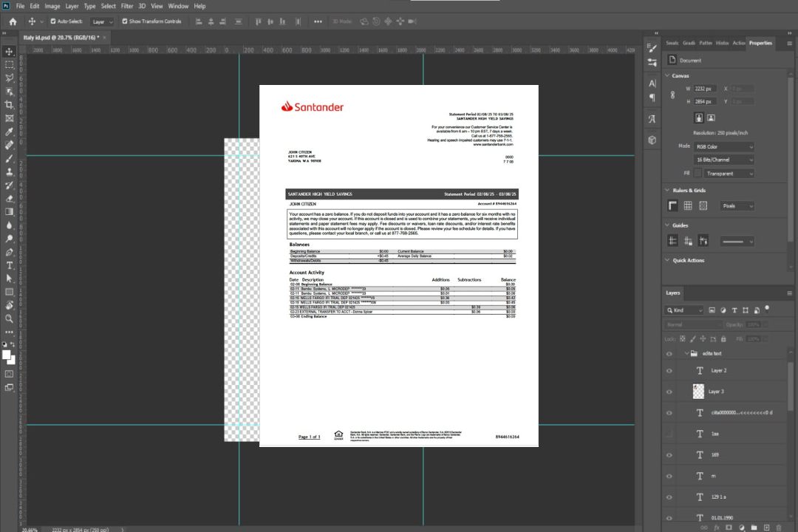798x532 pixels.
Task: Open the Edit Toolbar three-dots button
Action: 9,332
